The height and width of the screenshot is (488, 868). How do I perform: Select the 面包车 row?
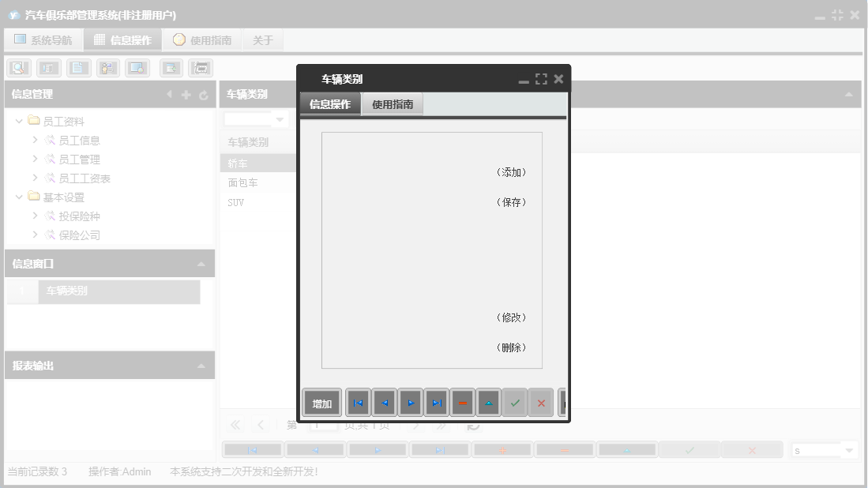pyautogui.click(x=258, y=182)
